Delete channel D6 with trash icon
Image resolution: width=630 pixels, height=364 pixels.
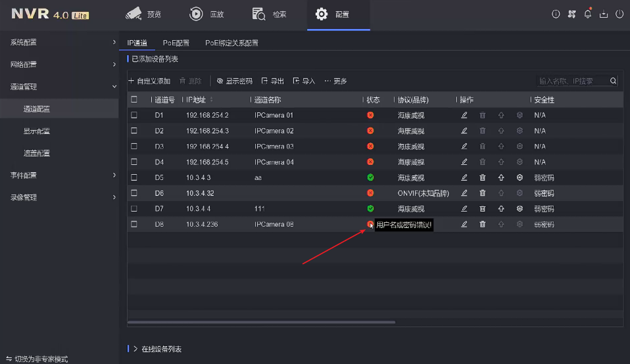pos(483,193)
